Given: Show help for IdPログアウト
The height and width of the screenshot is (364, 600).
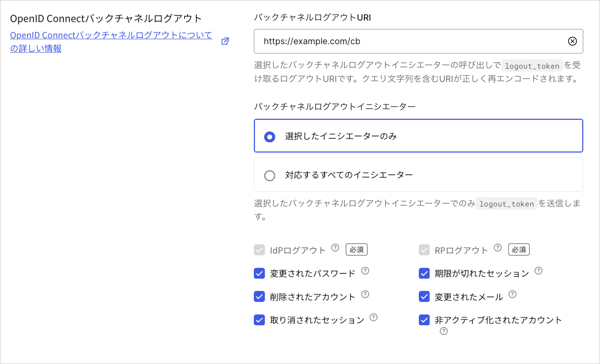Looking at the screenshot, I should tap(335, 248).
